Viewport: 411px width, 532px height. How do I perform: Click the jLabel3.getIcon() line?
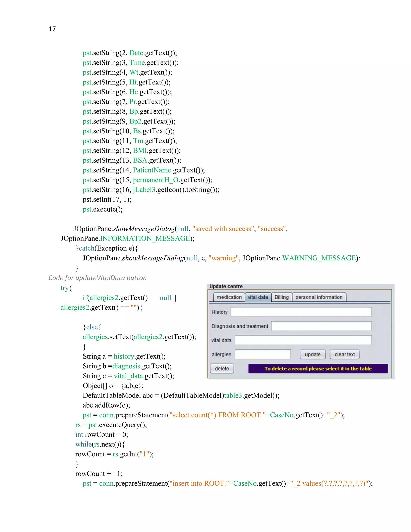pos(151,190)
